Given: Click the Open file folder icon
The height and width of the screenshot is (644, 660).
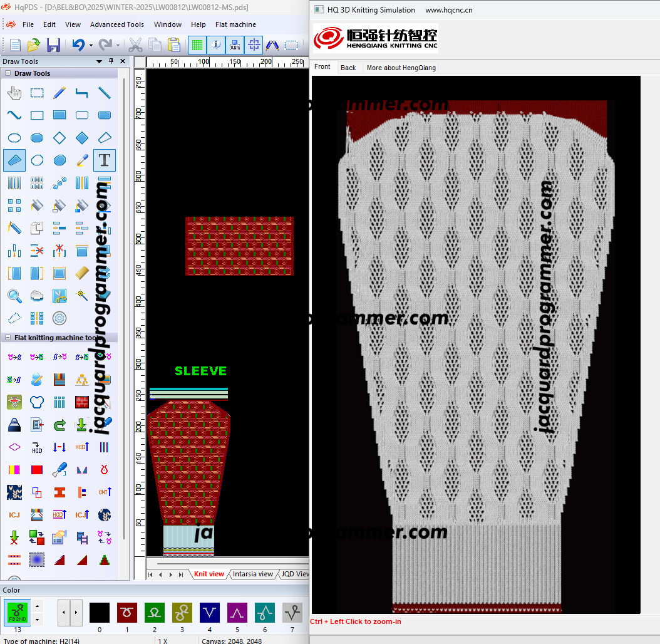Looking at the screenshot, I should coord(34,45).
